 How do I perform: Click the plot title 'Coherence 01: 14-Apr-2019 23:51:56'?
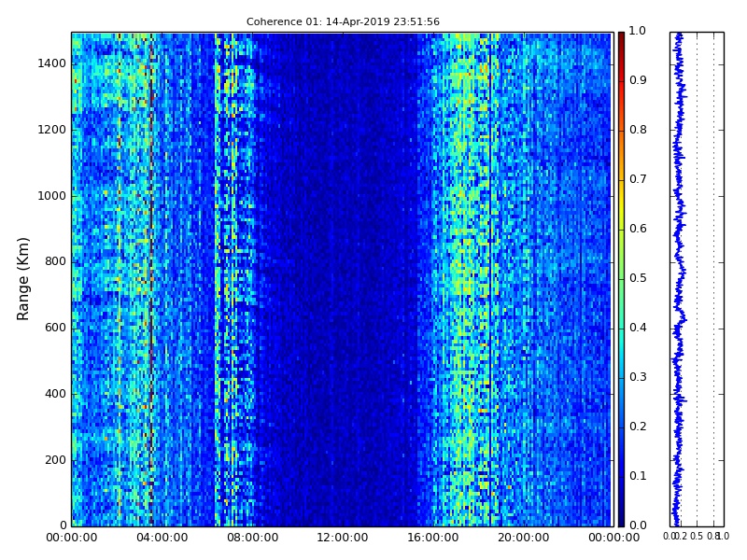(343, 21)
